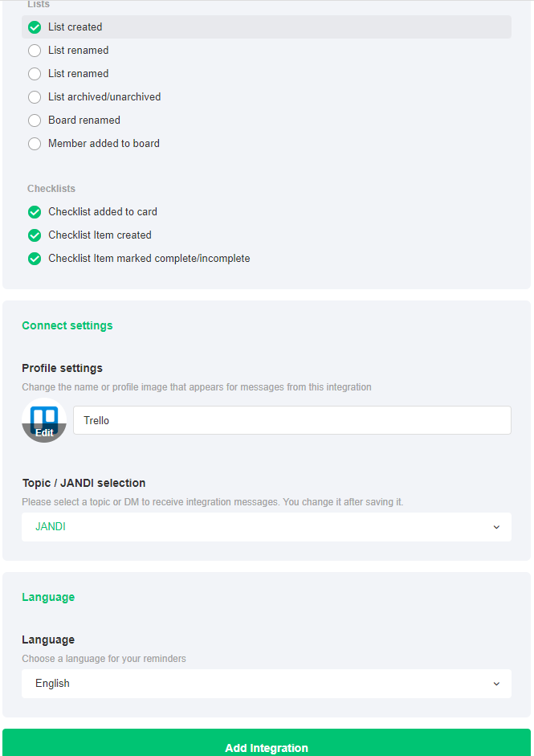Open the Topic / JANDI selection dropdown
The width and height of the screenshot is (534, 756).
(x=266, y=527)
